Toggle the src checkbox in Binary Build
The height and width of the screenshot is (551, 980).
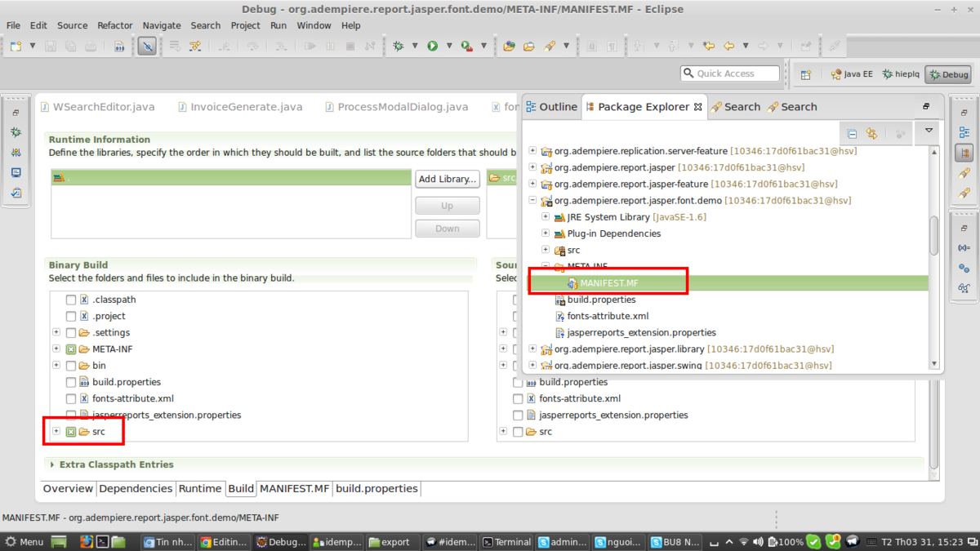click(71, 432)
